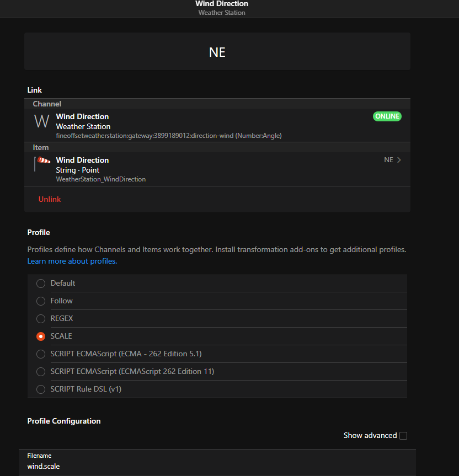The height and width of the screenshot is (476, 459).
Task: Click the direction-wind channel UID text
Action: [169, 136]
